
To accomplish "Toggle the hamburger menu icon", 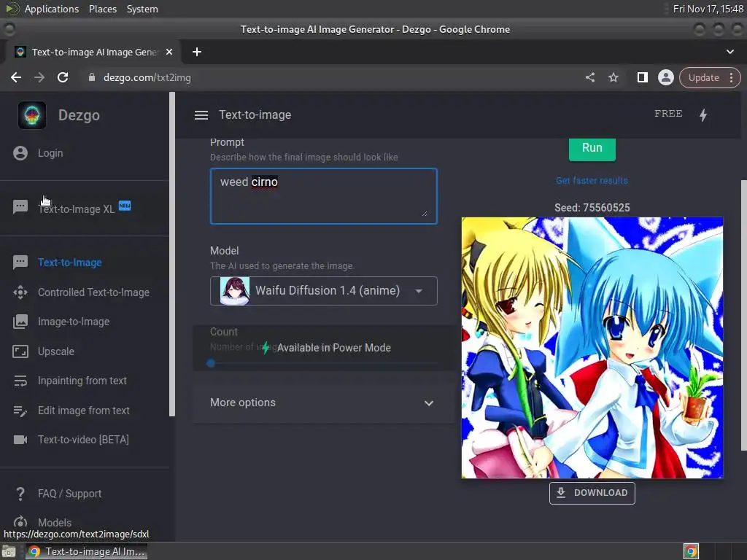I will coord(201,115).
